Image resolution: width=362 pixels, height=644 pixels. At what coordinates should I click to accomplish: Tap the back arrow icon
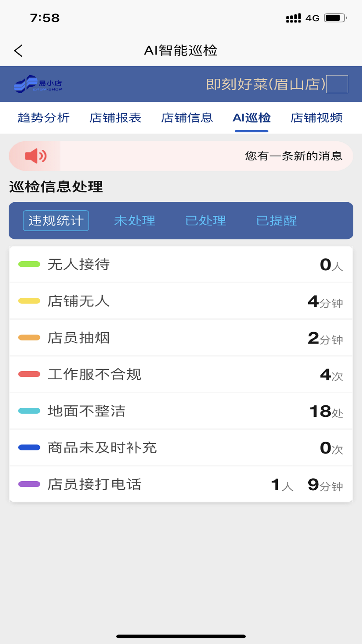coord(18,51)
